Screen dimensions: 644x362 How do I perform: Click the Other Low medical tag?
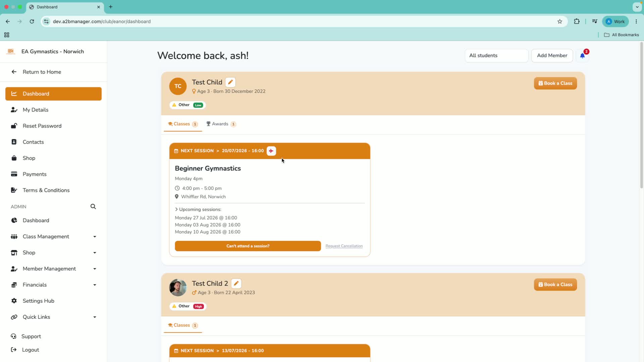tap(188, 105)
